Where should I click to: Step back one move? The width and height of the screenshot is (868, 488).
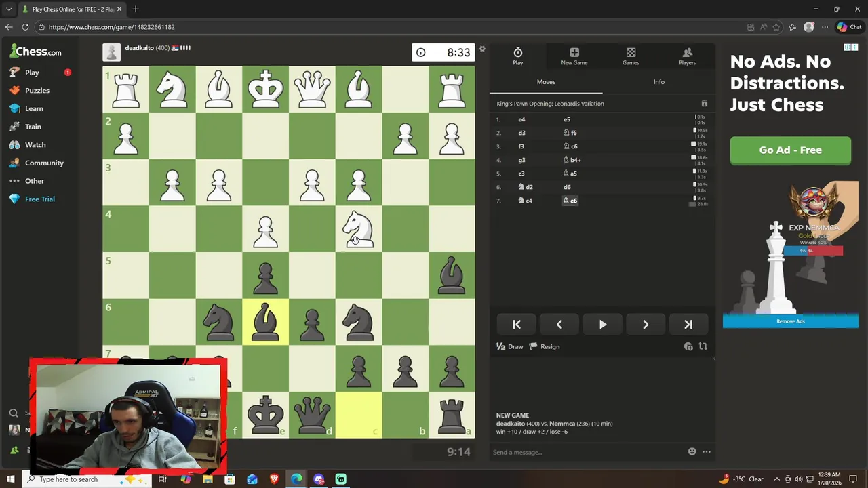tap(559, 325)
